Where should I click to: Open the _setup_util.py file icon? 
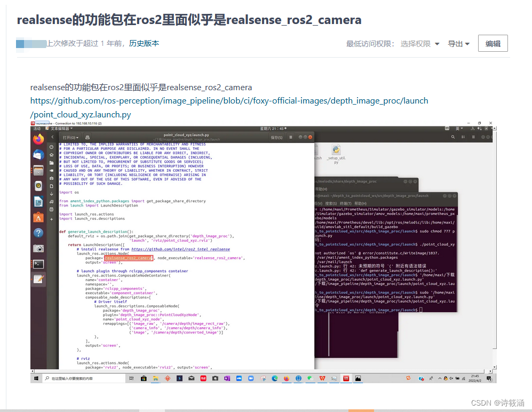[336, 154]
